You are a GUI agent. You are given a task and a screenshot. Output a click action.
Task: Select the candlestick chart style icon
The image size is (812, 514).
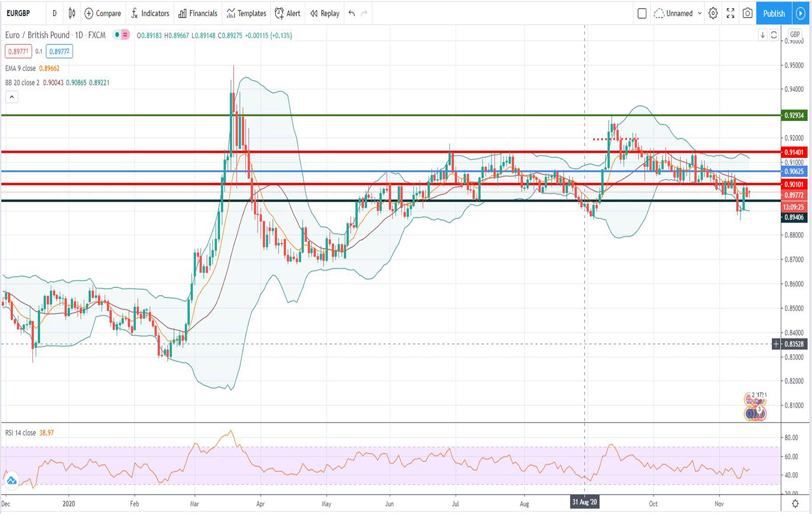click(72, 14)
